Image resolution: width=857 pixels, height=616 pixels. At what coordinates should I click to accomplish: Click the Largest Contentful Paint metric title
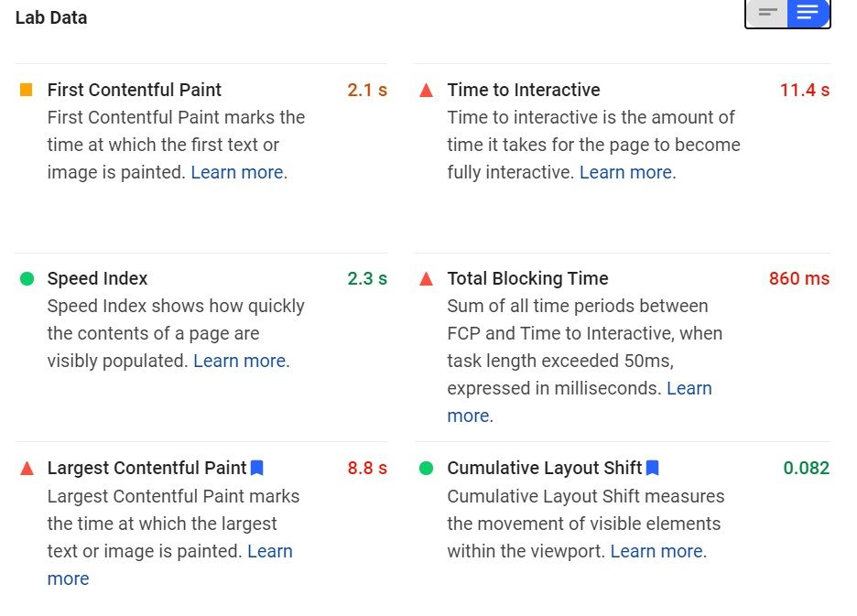pos(146,468)
